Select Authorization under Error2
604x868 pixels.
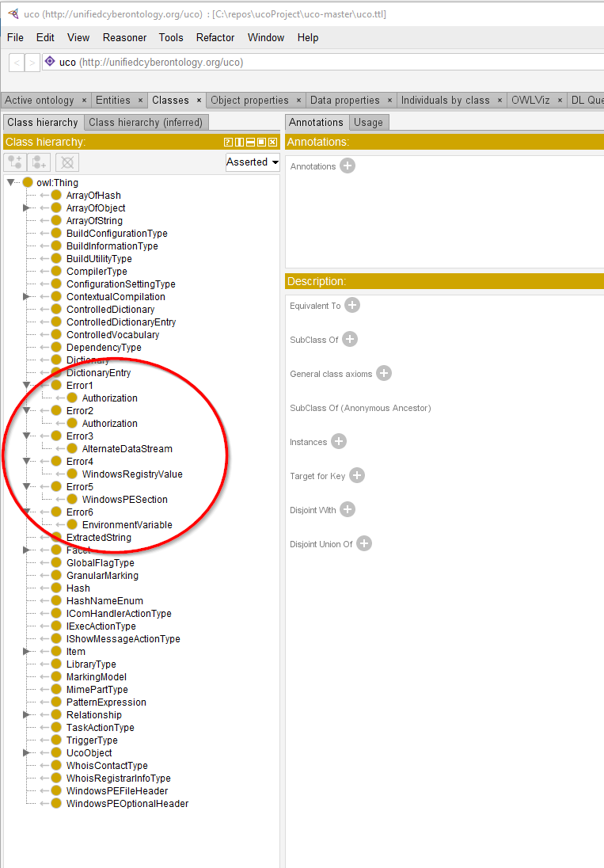tap(109, 423)
